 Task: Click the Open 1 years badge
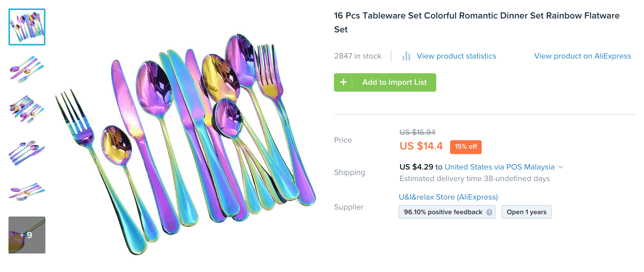[x=526, y=212]
